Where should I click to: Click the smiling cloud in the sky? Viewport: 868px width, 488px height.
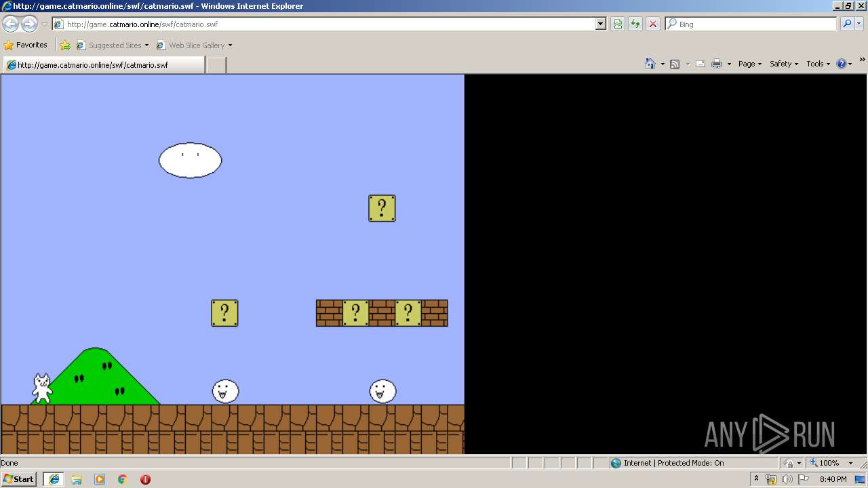190,160
